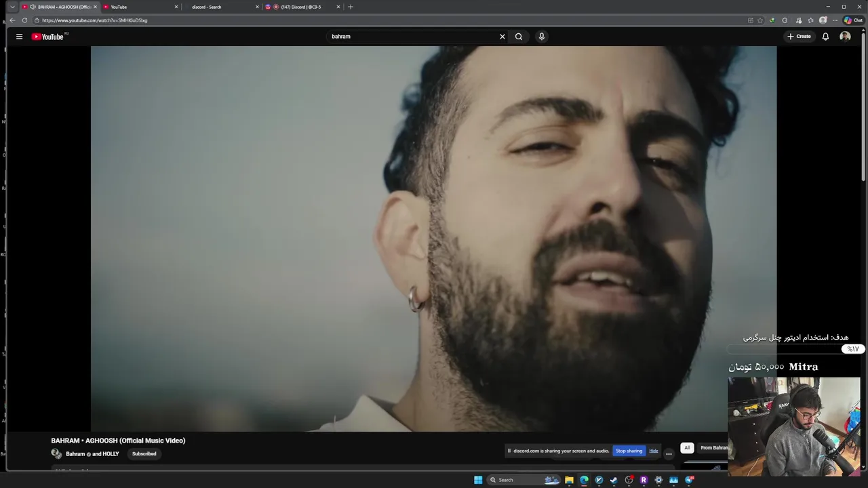Open the Favorites hub icon

[x=810, y=20]
